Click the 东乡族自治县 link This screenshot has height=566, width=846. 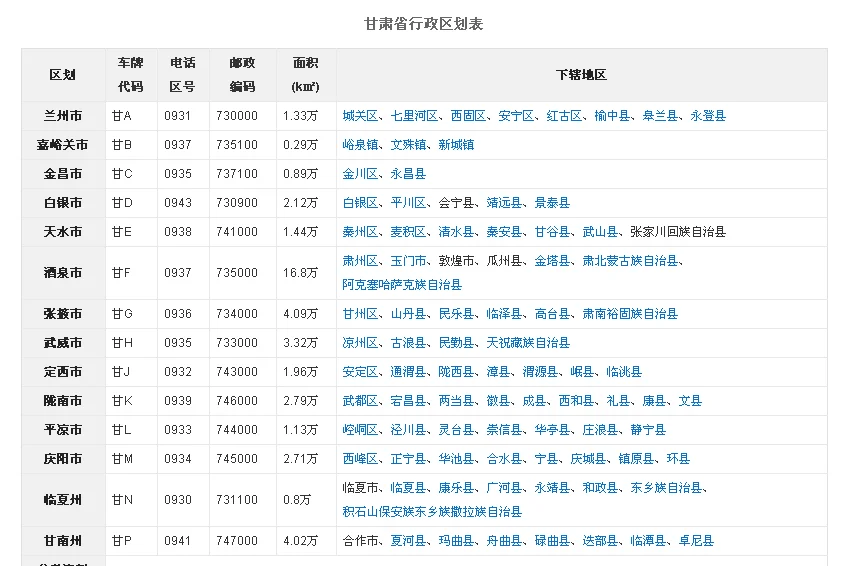coord(666,489)
